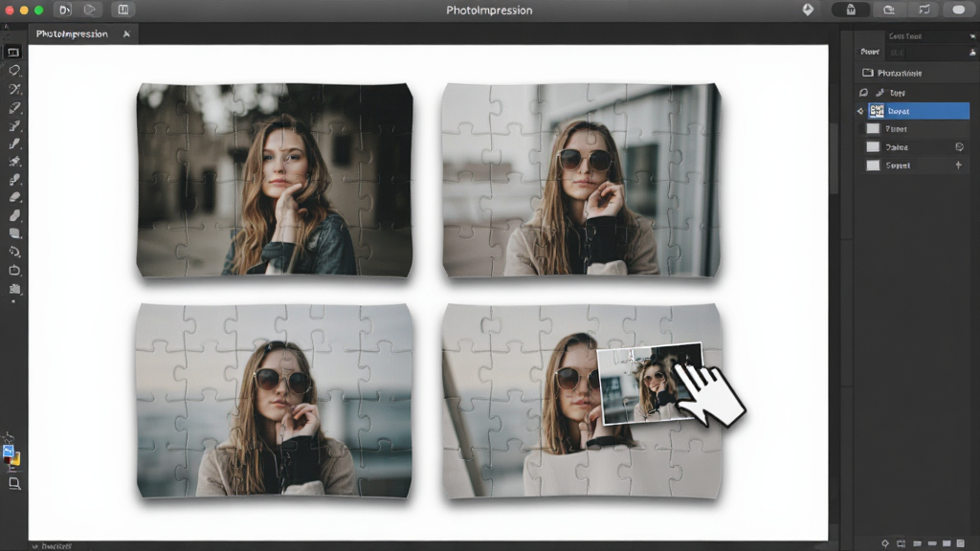Image resolution: width=980 pixels, height=551 pixels.
Task: Choose the rotate tool
Action: (x=14, y=252)
